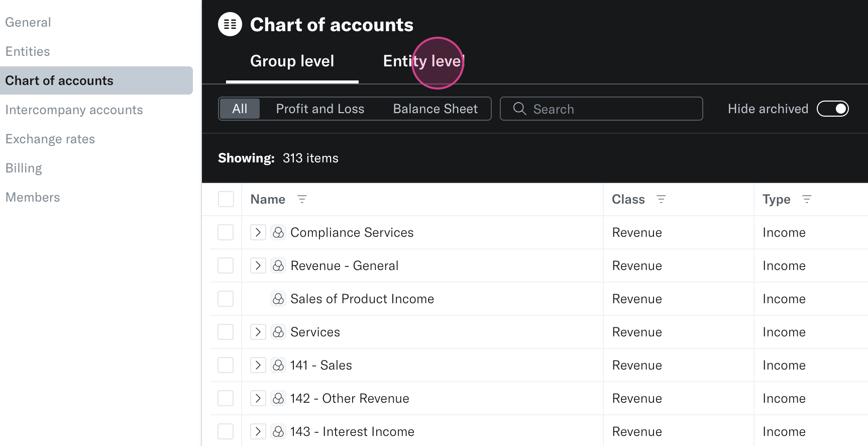Image resolution: width=868 pixels, height=446 pixels.
Task: Expand the 141 - Sales row
Action: point(258,365)
